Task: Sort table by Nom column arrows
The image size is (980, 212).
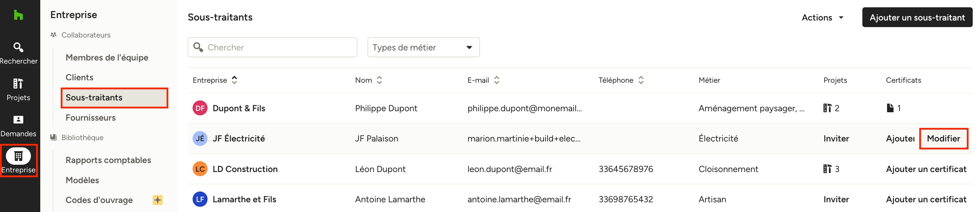Action: 379,80
